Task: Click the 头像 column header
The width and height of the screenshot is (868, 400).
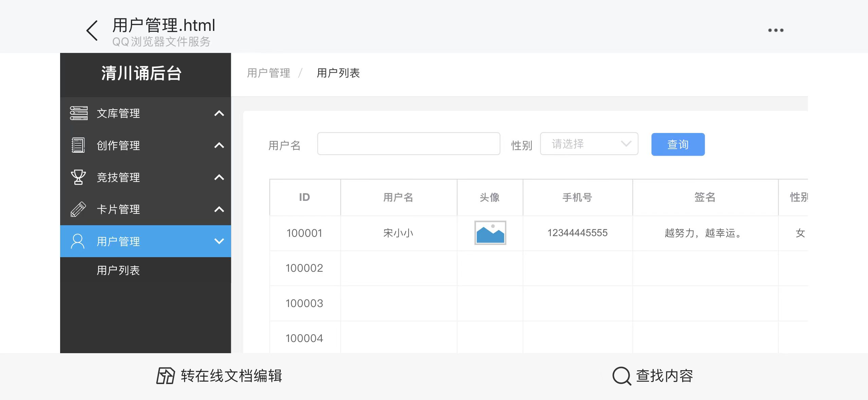Action: (x=489, y=197)
